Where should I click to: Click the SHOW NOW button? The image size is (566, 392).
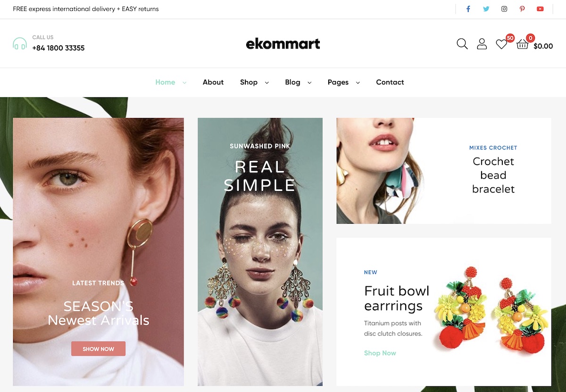[x=99, y=349]
